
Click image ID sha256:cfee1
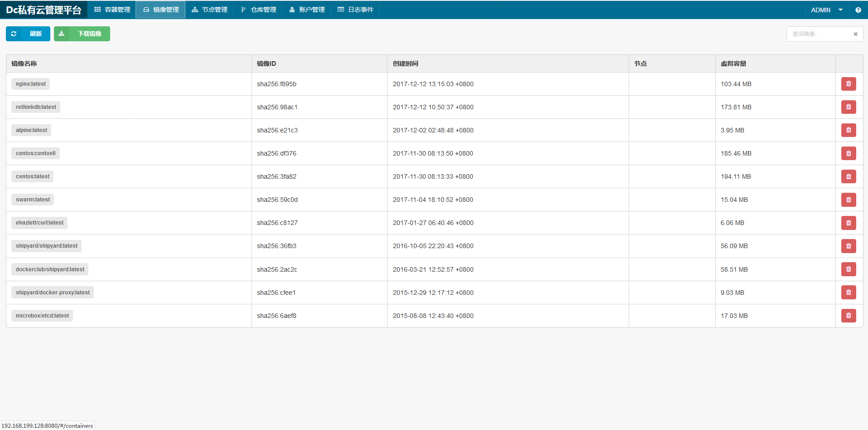(276, 293)
